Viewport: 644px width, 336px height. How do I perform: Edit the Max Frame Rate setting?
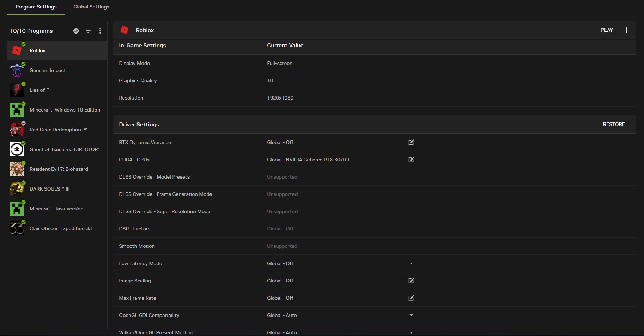click(x=411, y=298)
